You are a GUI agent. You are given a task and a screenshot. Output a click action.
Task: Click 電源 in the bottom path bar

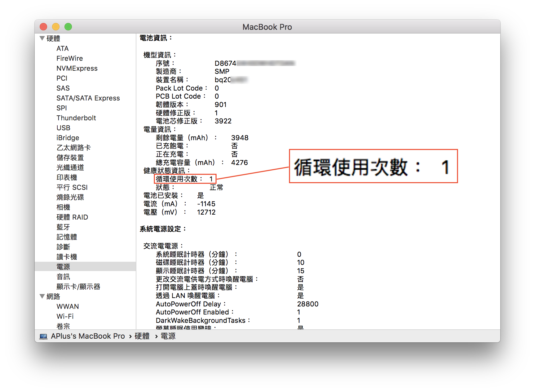click(168, 336)
